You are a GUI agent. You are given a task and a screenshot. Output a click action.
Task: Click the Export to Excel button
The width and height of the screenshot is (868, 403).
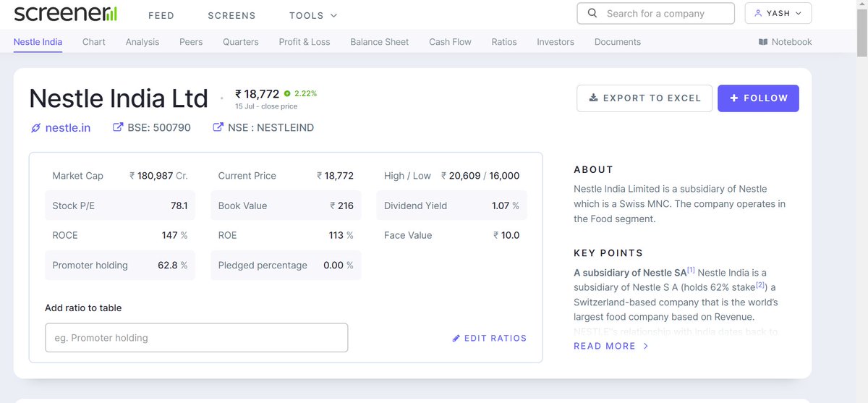[x=644, y=98]
